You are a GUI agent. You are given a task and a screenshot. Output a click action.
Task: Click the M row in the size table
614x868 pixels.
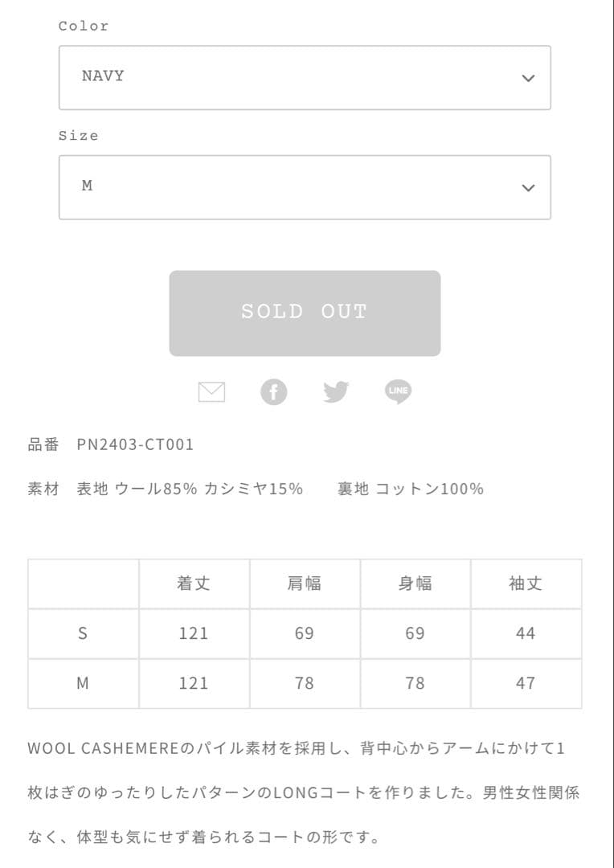point(83,683)
